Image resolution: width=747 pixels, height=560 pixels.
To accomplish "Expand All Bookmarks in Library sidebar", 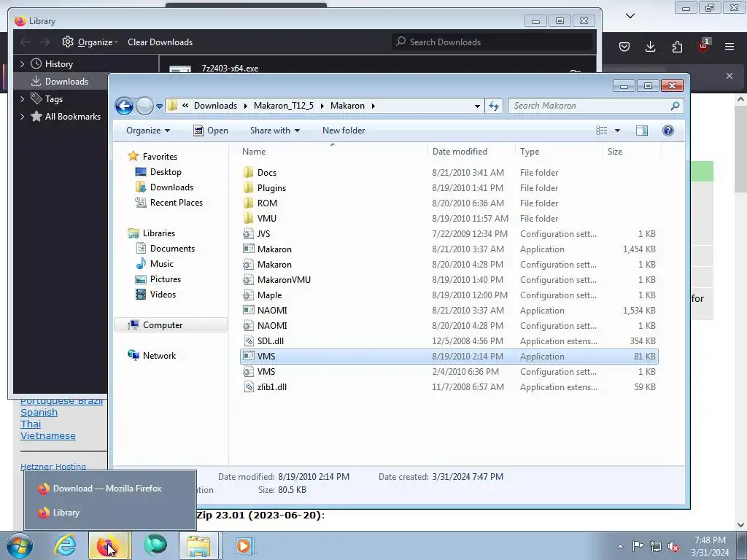I will [22, 117].
